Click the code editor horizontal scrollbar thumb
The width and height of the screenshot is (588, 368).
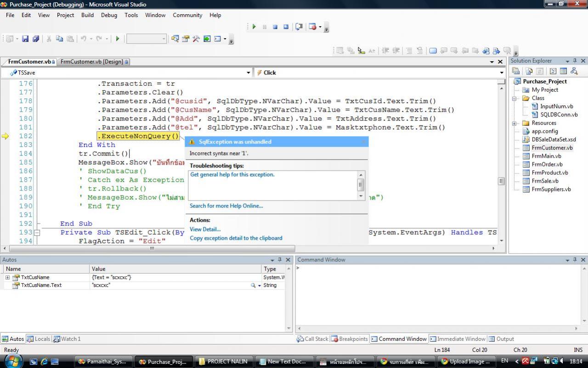(152, 248)
